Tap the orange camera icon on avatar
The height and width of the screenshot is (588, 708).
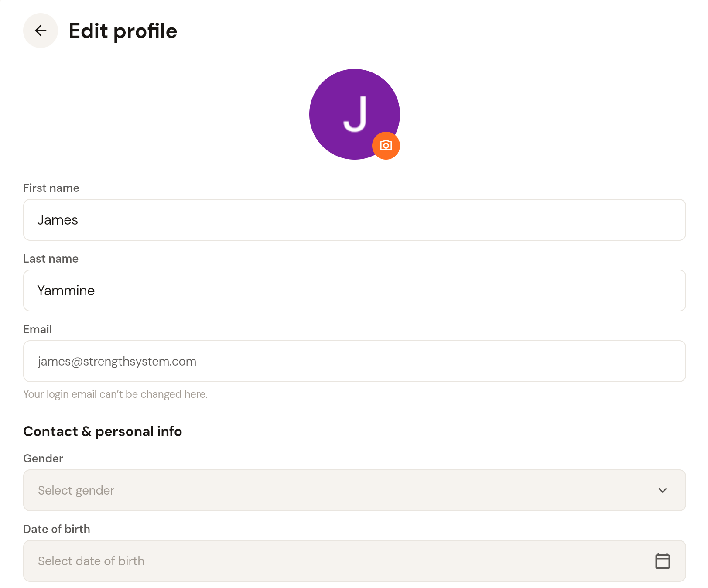tap(386, 146)
